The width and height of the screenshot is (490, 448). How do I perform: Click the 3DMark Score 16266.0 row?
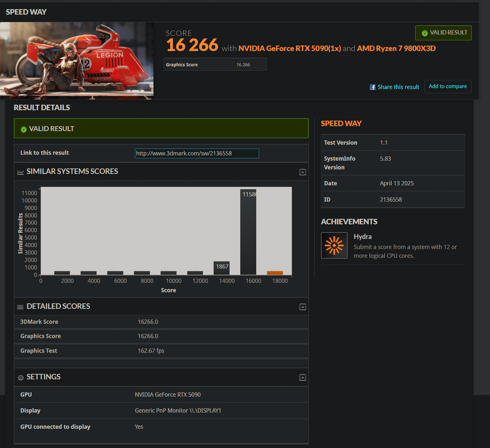(x=161, y=322)
